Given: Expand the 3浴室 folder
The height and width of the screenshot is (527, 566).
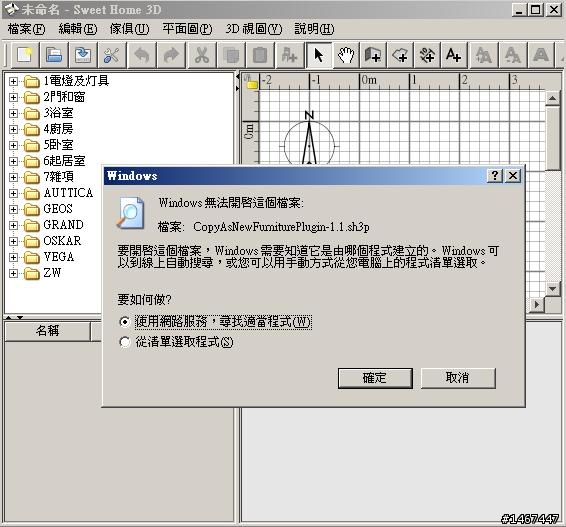Looking at the screenshot, I should point(13,113).
